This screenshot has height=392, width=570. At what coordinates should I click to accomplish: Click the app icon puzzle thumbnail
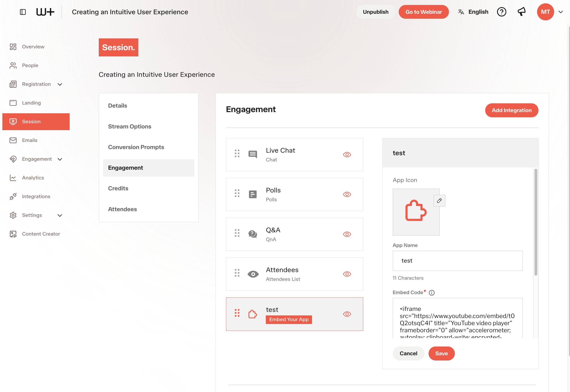416,212
